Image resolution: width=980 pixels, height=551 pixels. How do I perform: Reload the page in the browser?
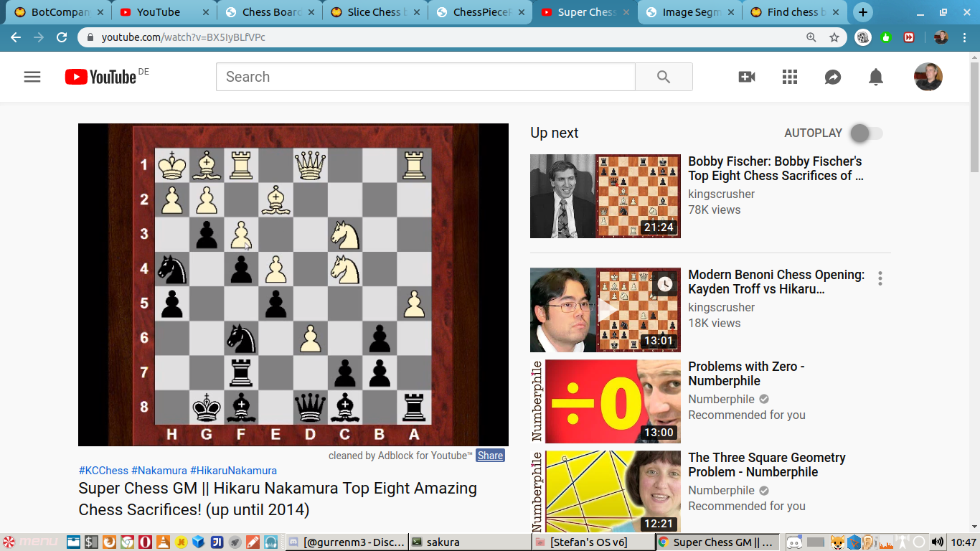point(62,37)
